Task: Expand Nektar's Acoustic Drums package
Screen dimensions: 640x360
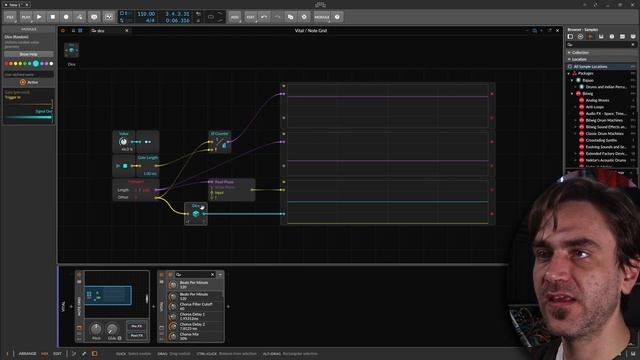Action: tap(576, 160)
